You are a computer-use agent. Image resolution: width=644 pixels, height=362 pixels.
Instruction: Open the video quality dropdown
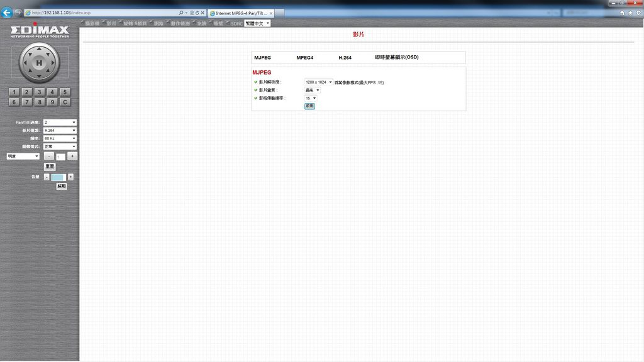pyautogui.click(x=312, y=90)
